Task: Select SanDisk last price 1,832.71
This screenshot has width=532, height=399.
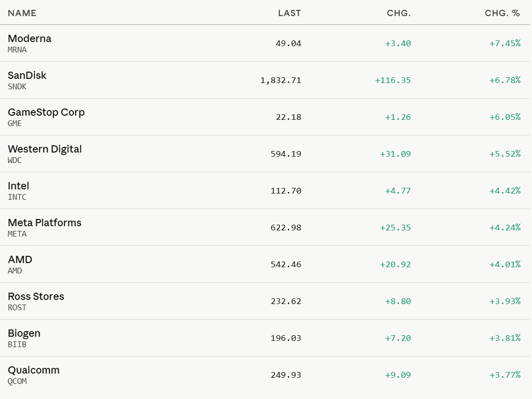Action: coord(281,80)
